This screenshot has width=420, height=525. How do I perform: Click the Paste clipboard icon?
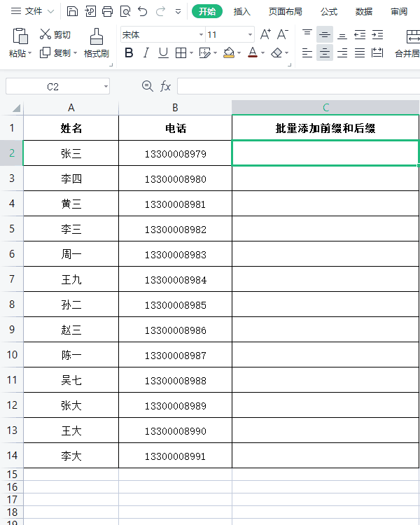(20, 36)
